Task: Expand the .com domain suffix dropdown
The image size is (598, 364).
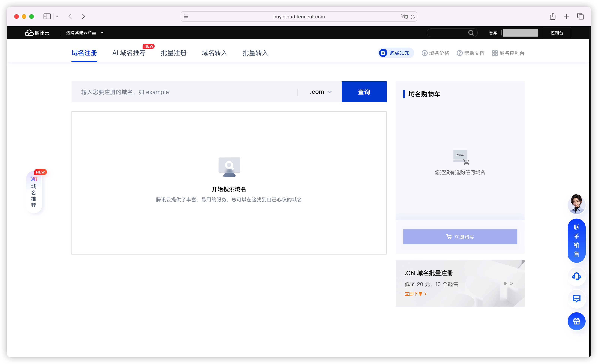Action: 321,92
